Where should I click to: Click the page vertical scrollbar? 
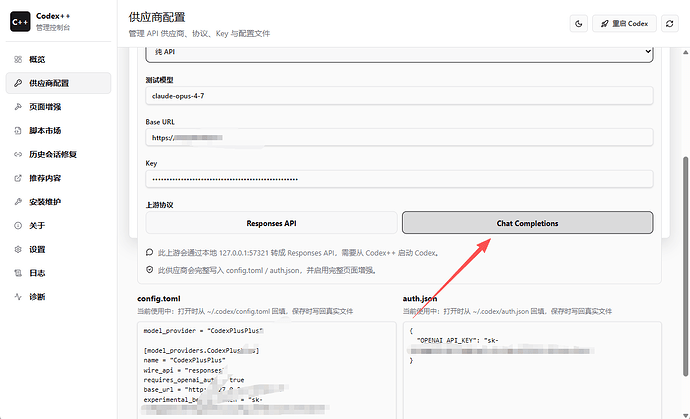pos(685,266)
